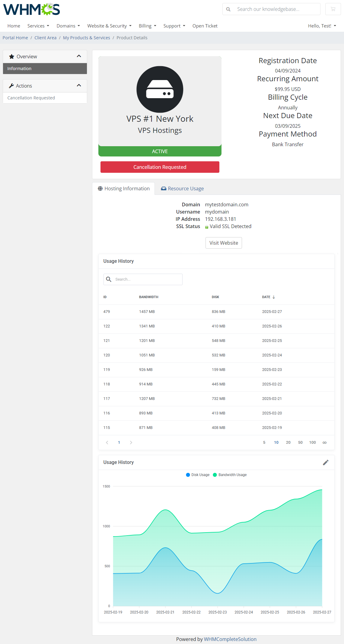Sort by Date column arrow

pyautogui.click(x=274, y=297)
